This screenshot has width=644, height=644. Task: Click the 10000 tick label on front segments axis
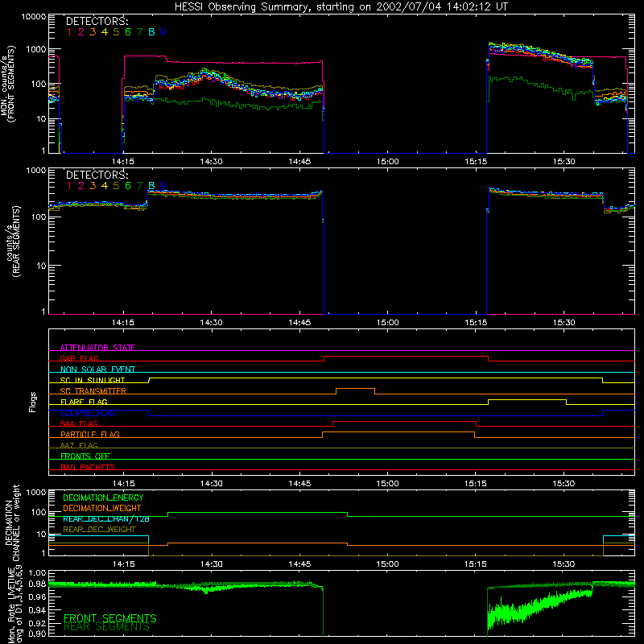34,17
